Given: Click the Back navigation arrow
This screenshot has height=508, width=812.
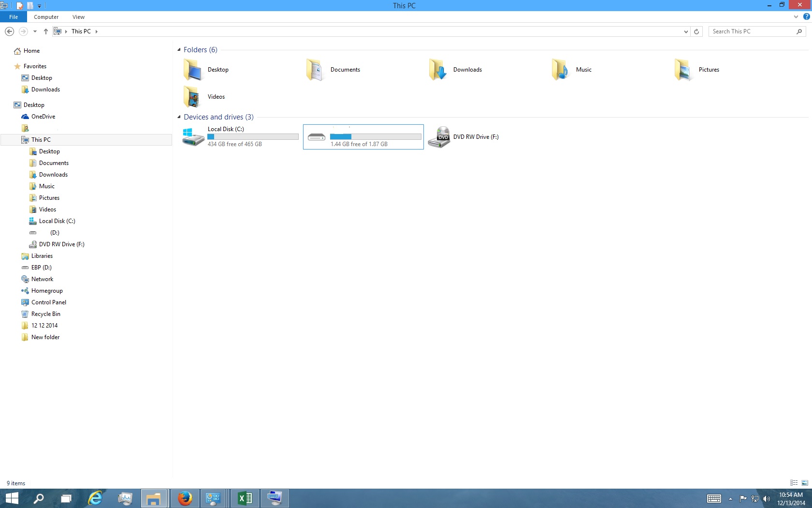Looking at the screenshot, I should click(9, 31).
